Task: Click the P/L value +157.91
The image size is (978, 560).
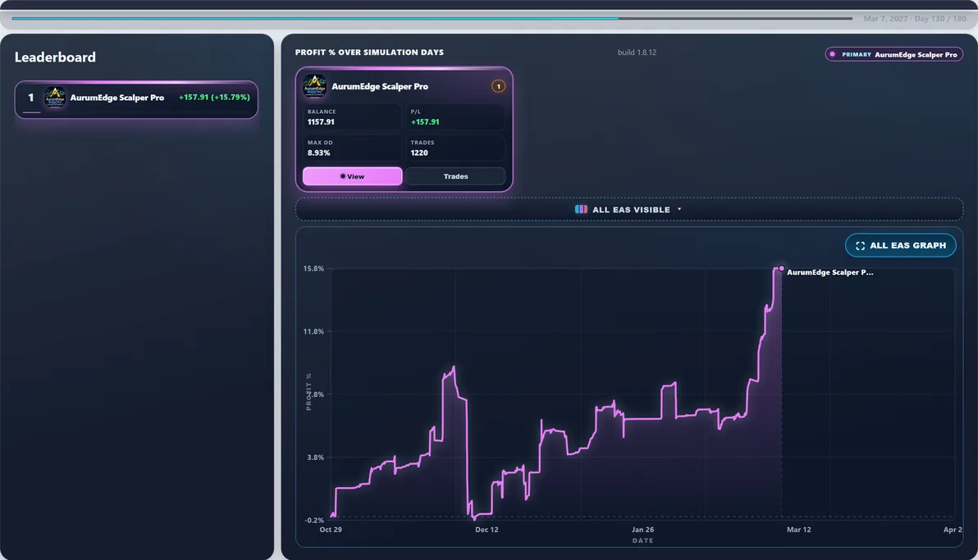Action: click(x=425, y=122)
